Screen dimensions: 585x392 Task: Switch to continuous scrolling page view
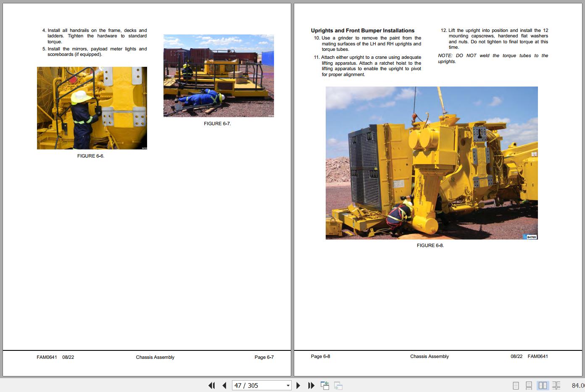[529, 385]
